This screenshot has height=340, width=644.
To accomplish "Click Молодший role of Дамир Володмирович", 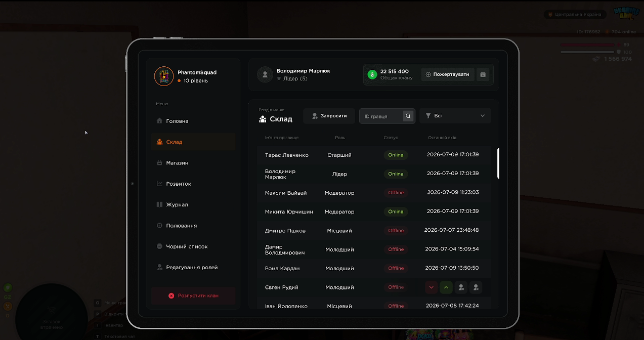I will point(339,249).
